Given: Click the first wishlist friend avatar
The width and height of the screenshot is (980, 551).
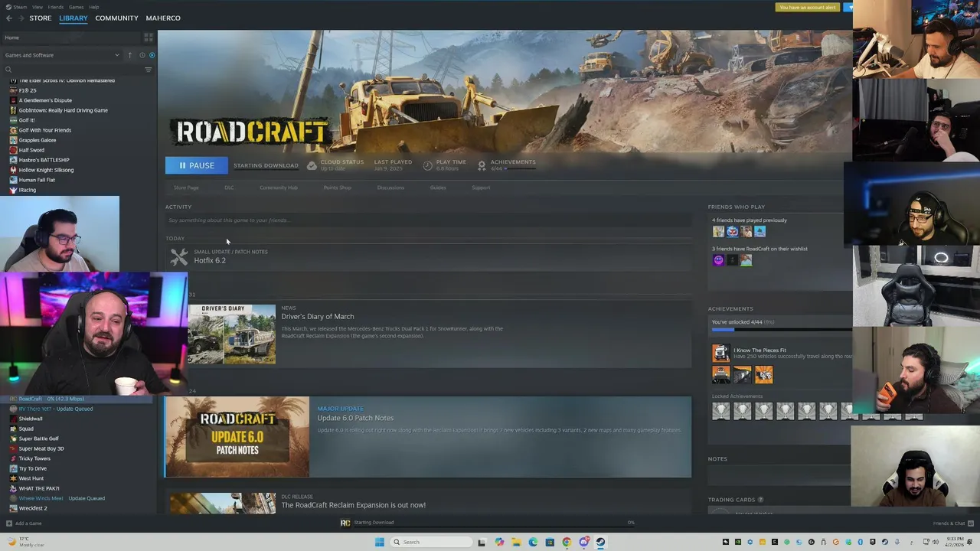Looking at the screenshot, I should click(718, 260).
